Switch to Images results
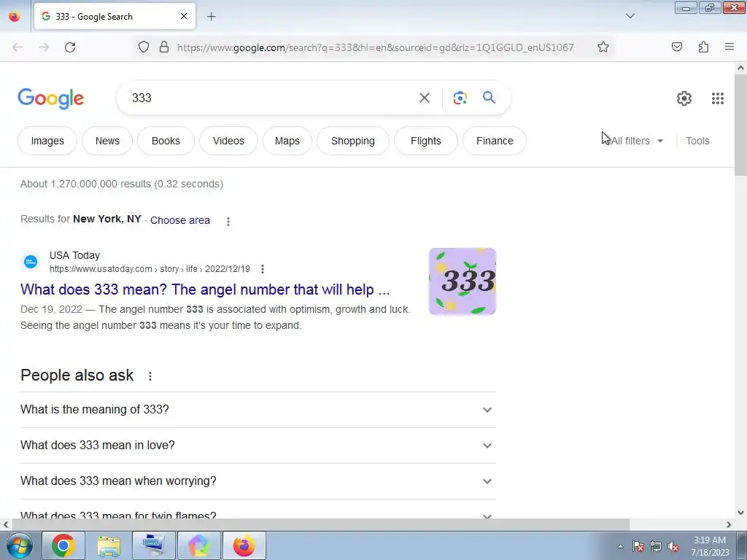Viewport: 747px width, 560px height. pyautogui.click(x=47, y=141)
